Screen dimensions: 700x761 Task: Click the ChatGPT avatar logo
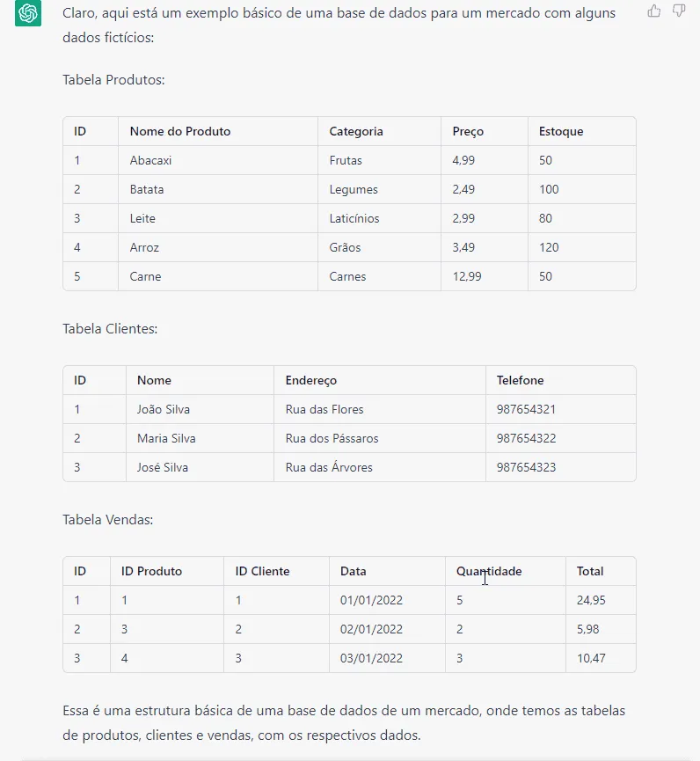pyautogui.click(x=27, y=13)
